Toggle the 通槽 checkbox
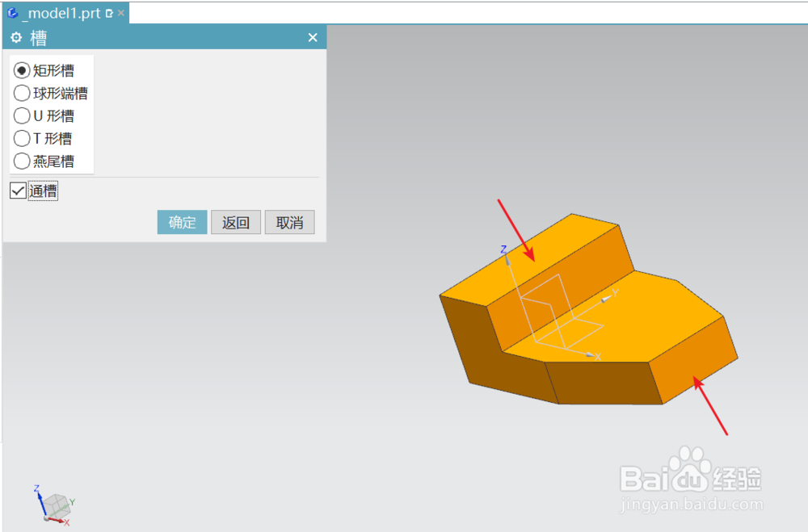 (x=18, y=191)
